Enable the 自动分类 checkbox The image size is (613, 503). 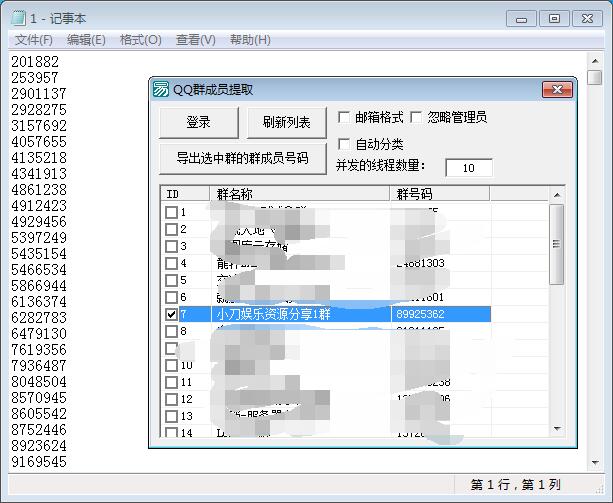[344, 144]
